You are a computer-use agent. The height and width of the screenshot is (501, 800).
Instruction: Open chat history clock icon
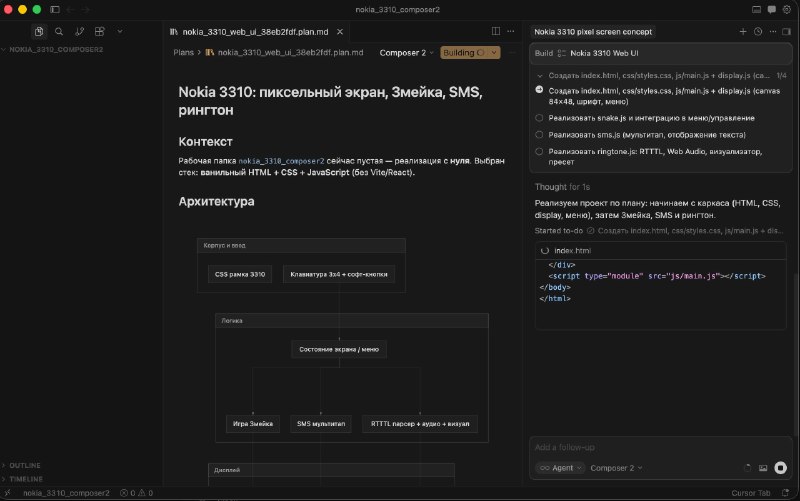click(758, 32)
